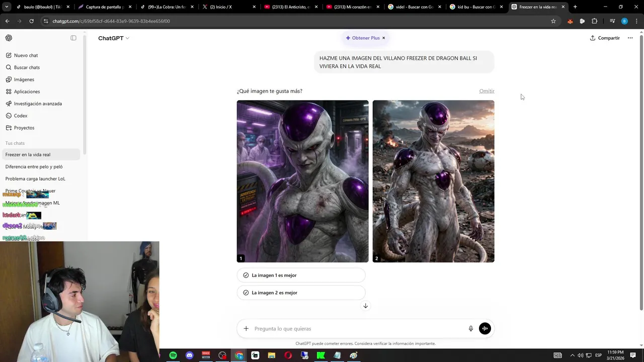Go back with the browser back arrow
Screen dimensions: 644x362
point(7,21)
